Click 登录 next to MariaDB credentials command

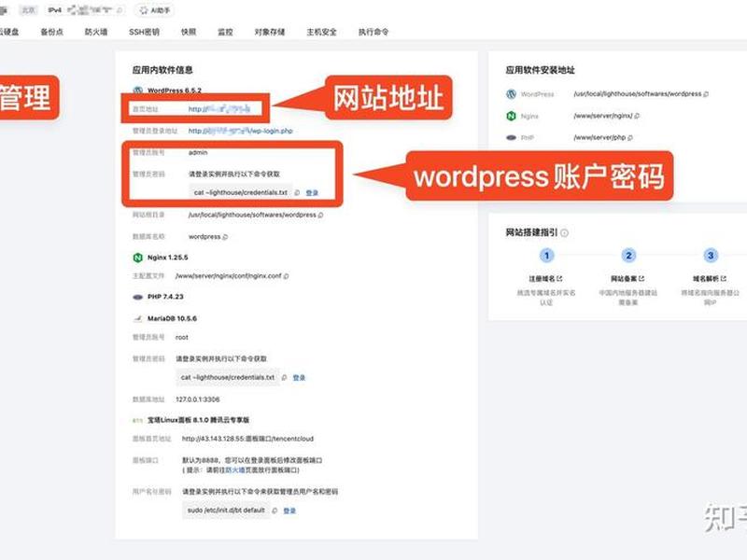299,378
